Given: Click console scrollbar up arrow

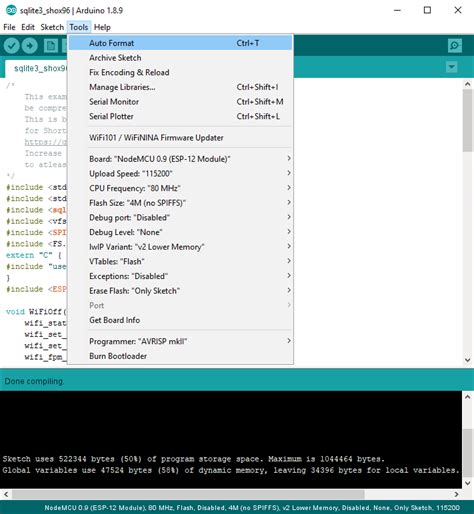Looking at the screenshot, I should (468, 397).
